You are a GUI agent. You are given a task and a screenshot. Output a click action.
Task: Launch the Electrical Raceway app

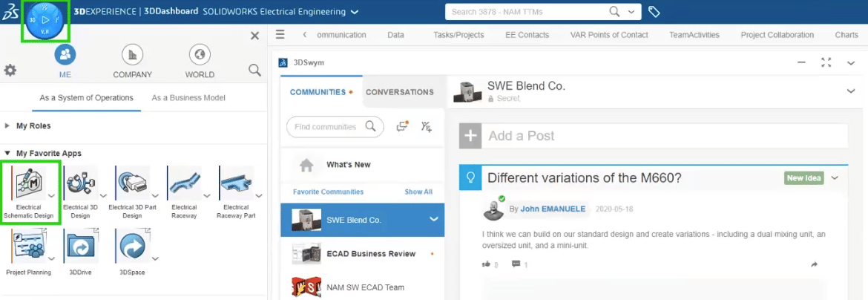[184, 186]
